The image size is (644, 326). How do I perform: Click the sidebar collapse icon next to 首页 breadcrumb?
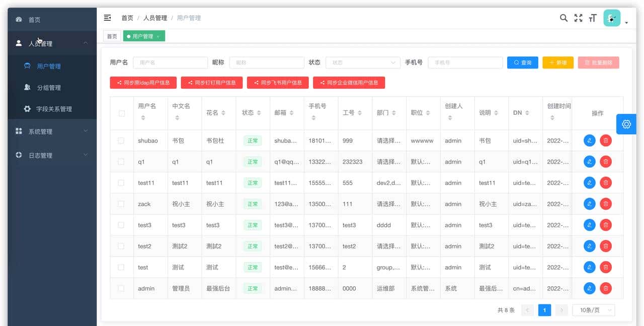[x=107, y=18]
